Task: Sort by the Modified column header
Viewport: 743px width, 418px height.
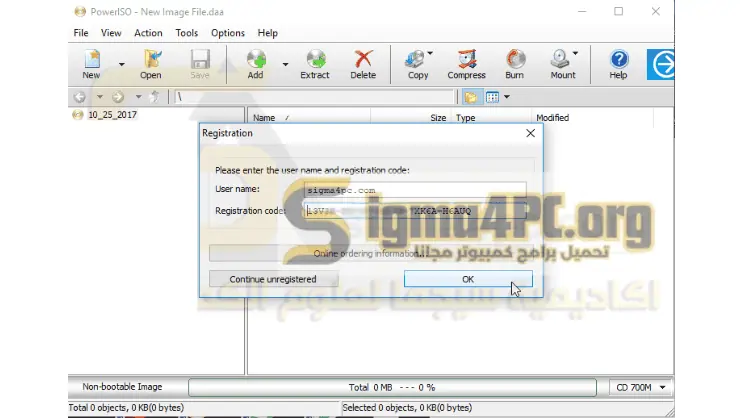Action: point(553,118)
